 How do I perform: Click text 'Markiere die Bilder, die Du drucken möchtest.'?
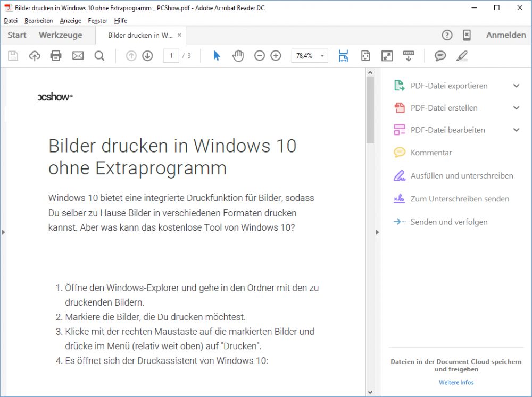155,317
